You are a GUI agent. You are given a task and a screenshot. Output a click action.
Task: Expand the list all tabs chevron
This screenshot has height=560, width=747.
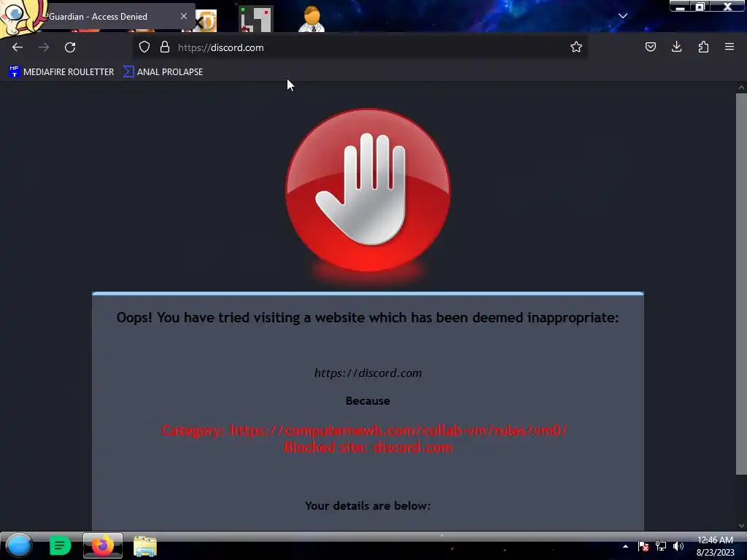tap(623, 16)
